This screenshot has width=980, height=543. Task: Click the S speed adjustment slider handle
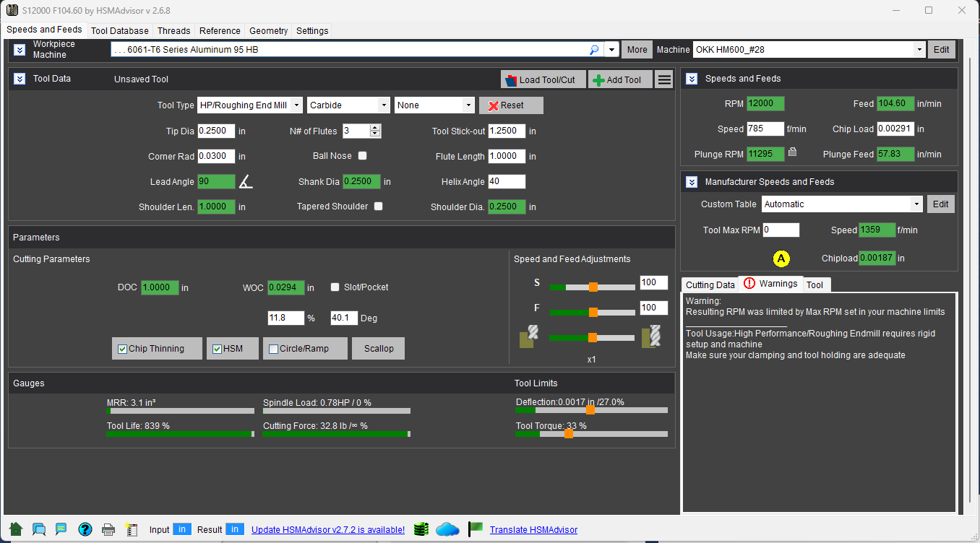tap(593, 287)
